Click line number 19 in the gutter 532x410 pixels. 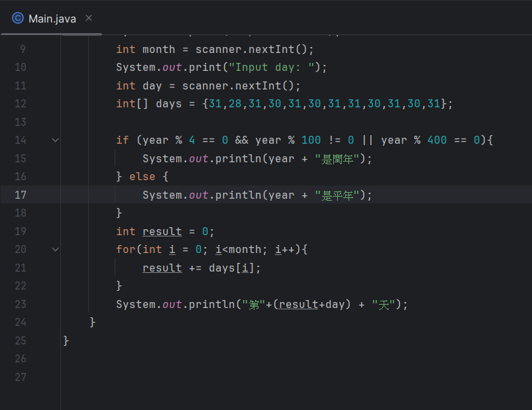point(21,231)
